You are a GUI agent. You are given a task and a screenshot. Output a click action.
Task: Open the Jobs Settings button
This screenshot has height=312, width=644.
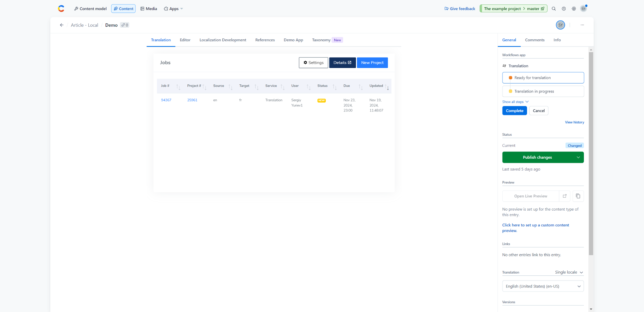pos(314,63)
